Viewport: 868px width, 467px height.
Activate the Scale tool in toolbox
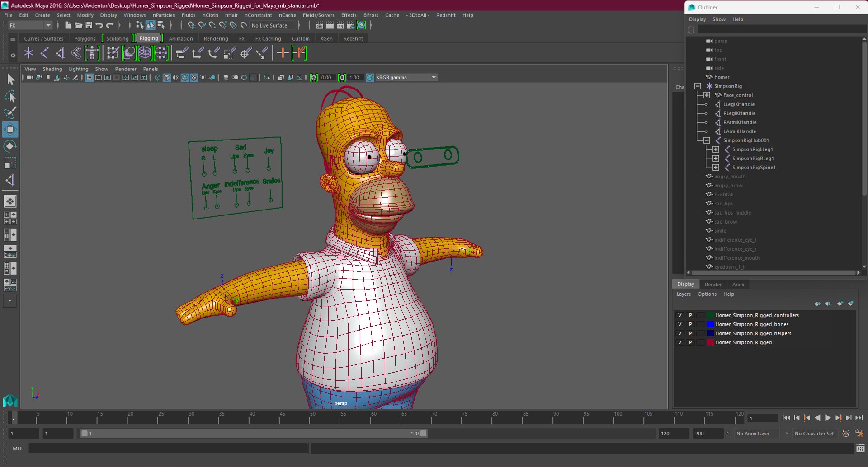[x=10, y=163]
